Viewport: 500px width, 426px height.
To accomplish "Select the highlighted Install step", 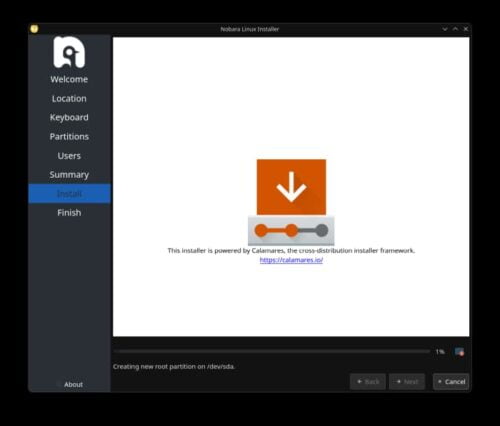I will tap(69, 194).
